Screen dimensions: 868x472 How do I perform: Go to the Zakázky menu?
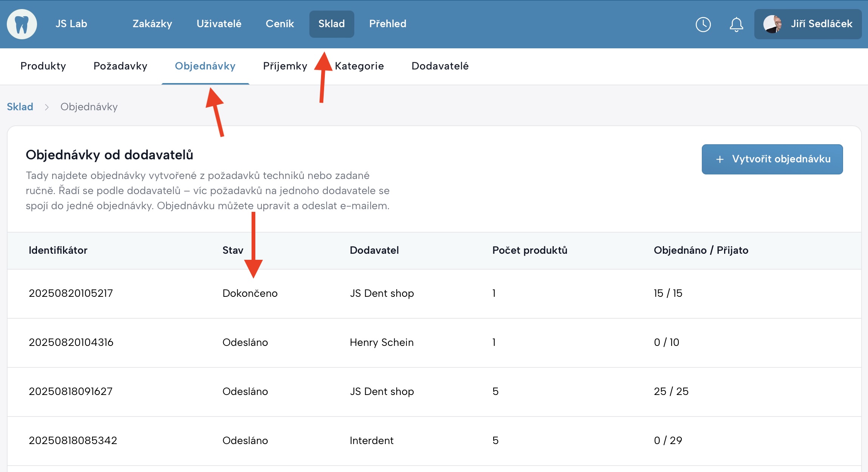[x=152, y=24]
